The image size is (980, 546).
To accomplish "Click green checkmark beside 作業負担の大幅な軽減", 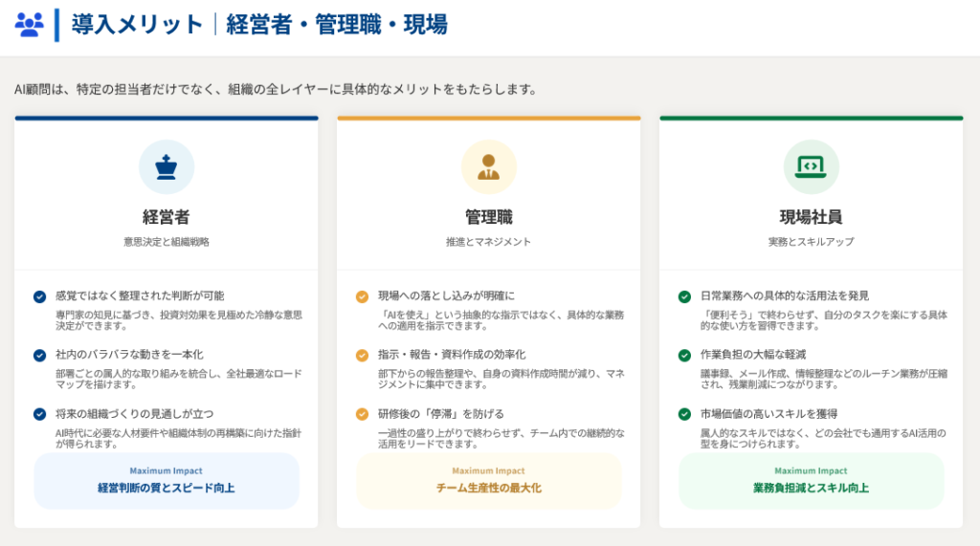I will [x=684, y=355].
